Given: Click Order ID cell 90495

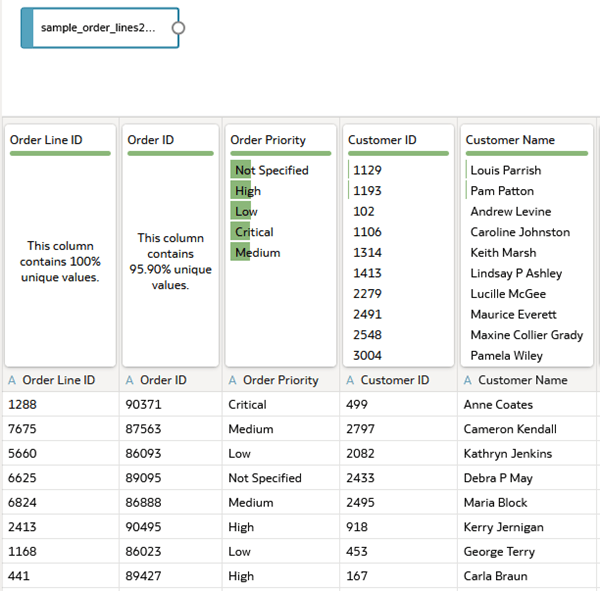Looking at the screenshot, I should point(171,527).
